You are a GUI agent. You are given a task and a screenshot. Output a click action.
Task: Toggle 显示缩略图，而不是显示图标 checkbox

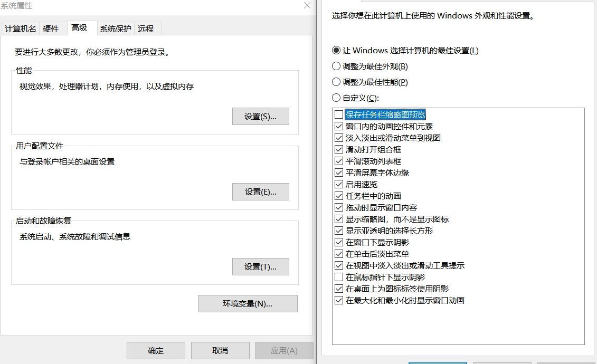339,219
